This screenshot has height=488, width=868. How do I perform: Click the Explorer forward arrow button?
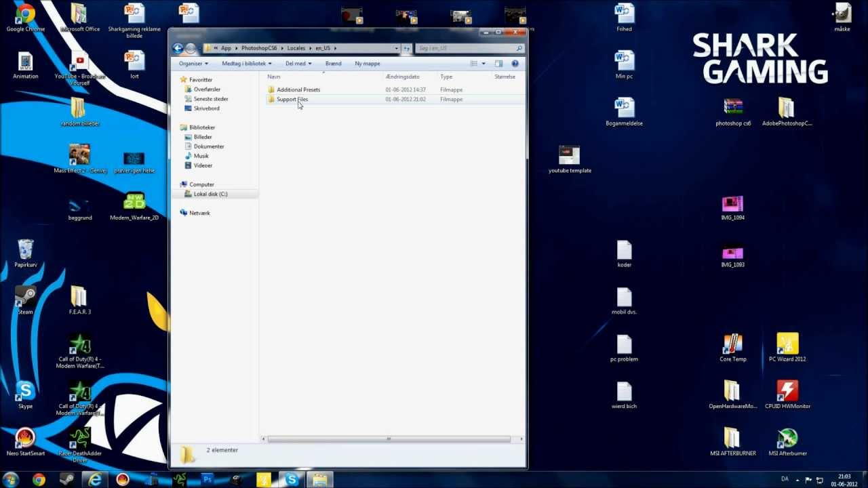[191, 48]
